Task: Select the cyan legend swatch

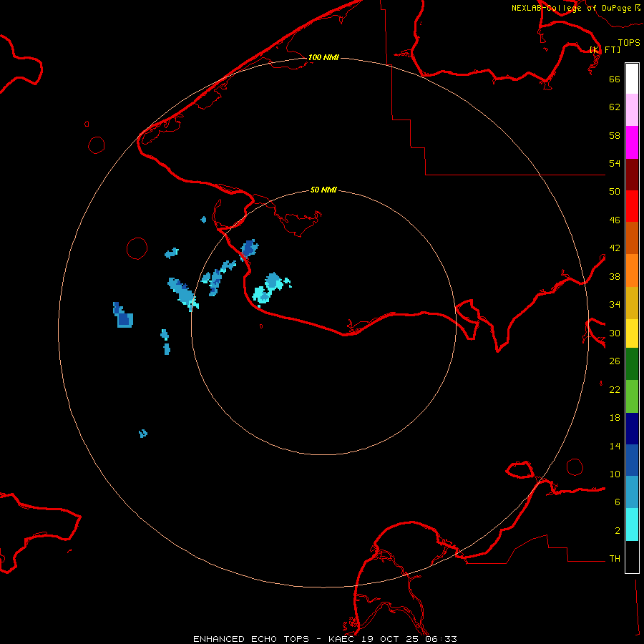Action: [x=632, y=525]
